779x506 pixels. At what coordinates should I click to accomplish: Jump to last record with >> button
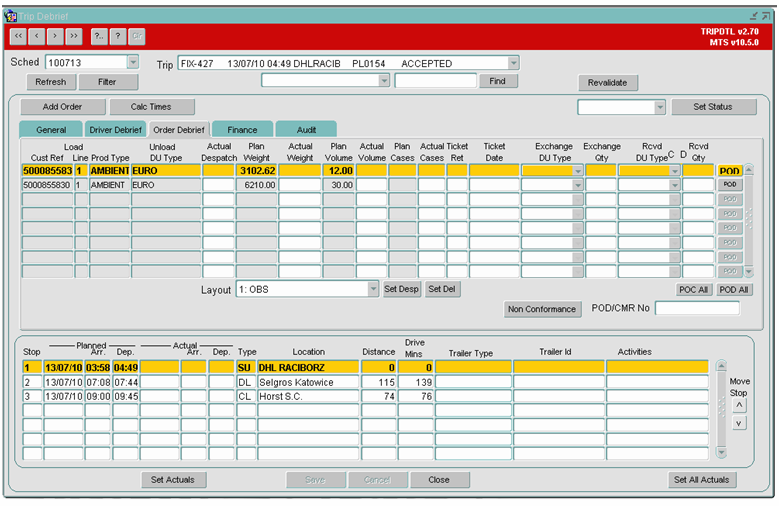[x=74, y=36]
